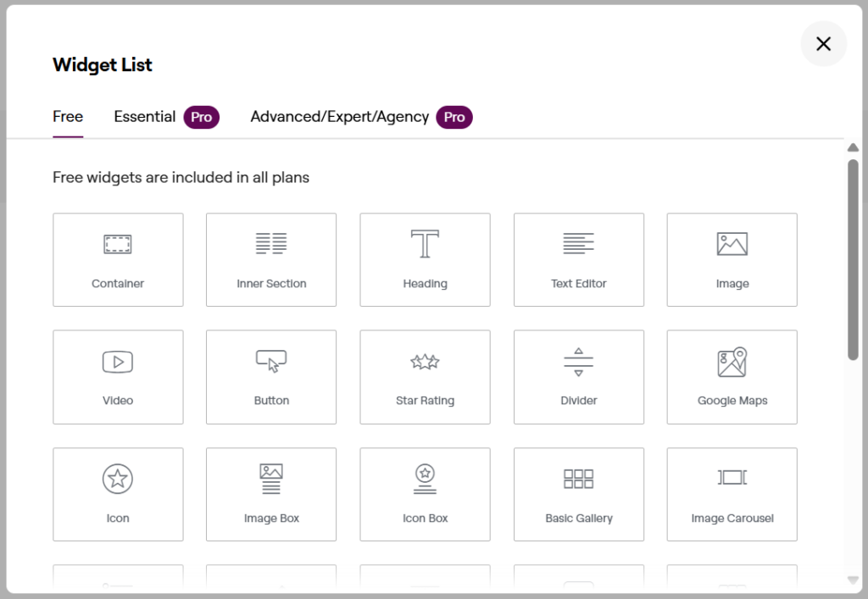Add the Text Editor widget

tap(578, 259)
